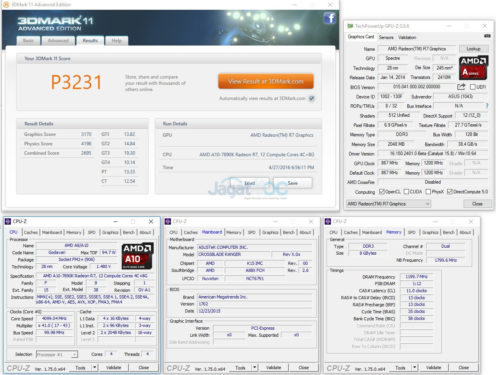Open the Validation tab in GPU-Z

pyautogui.click(x=407, y=37)
